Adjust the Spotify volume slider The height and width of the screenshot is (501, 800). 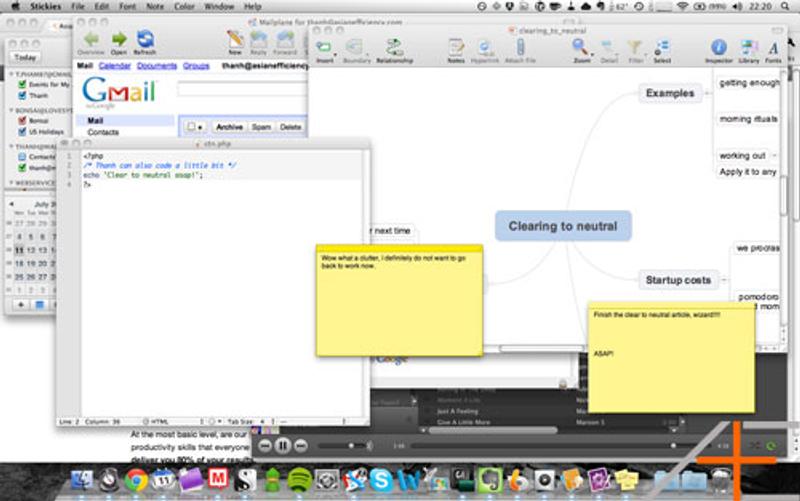pyautogui.click(x=344, y=446)
